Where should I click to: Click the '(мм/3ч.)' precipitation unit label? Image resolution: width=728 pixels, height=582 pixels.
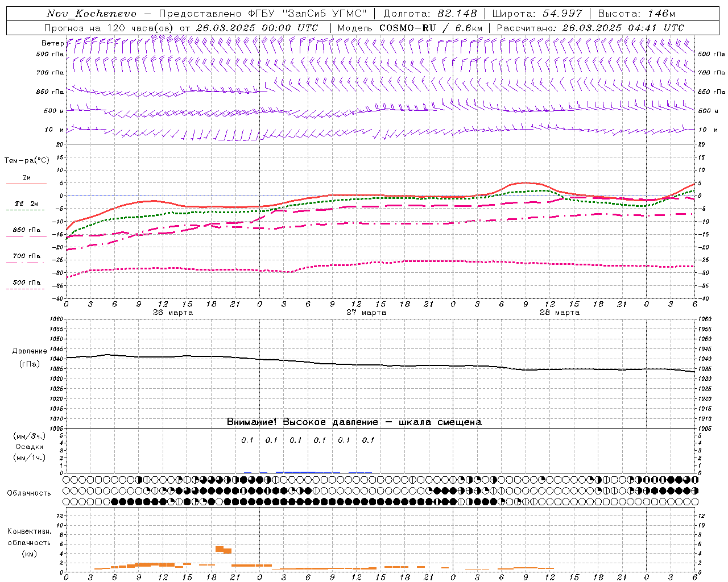[x=29, y=436]
